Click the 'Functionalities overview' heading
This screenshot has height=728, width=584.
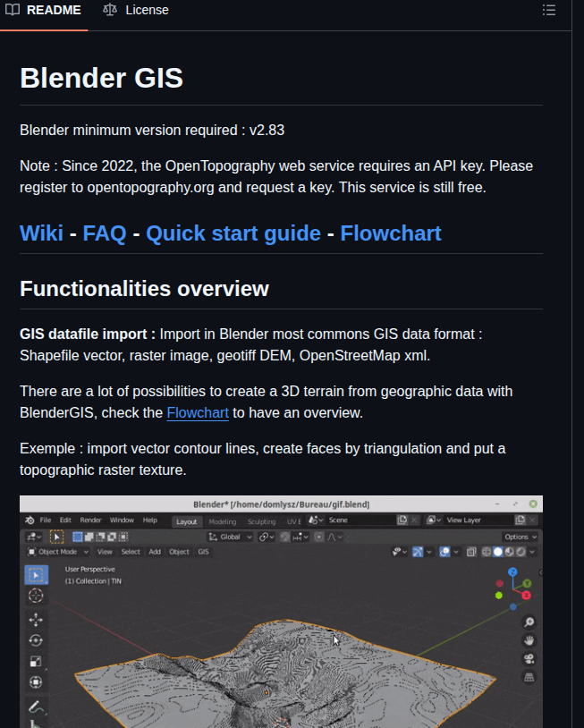pos(144,289)
